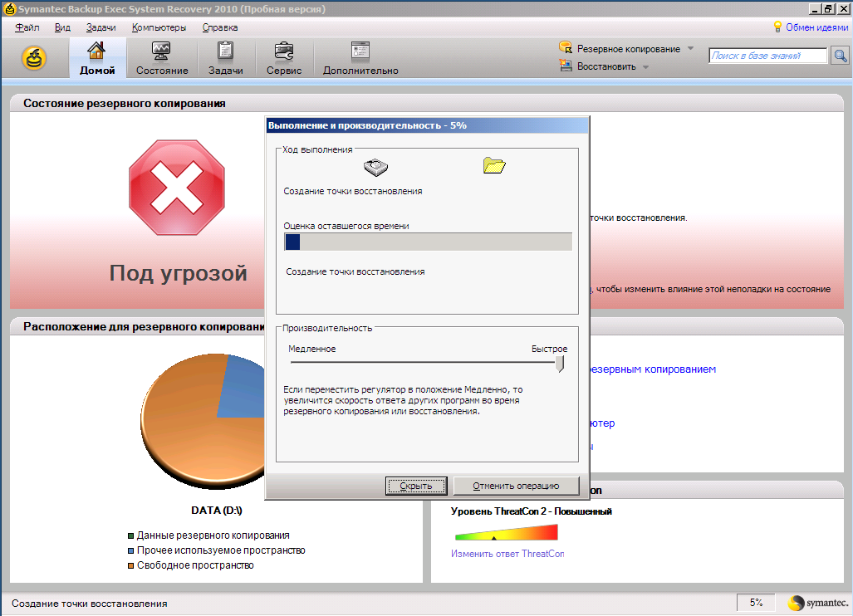Click the Создание точки восстановления status bar text

(90, 604)
